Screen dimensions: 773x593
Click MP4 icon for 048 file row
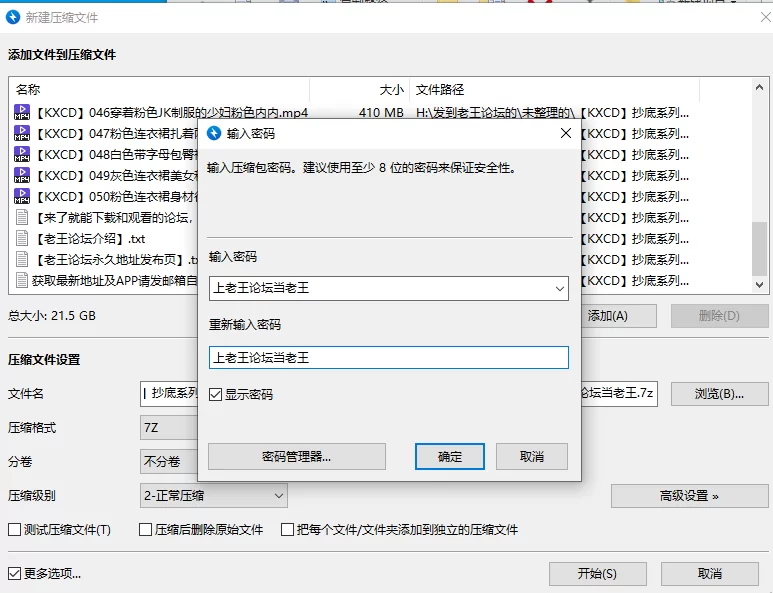click(x=22, y=155)
